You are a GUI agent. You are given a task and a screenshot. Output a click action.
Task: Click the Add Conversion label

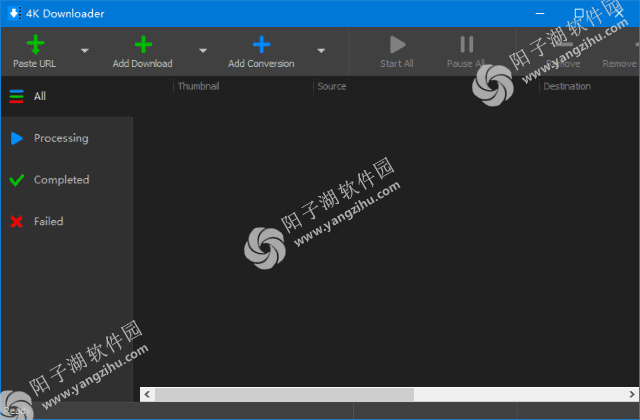pos(261,64)
